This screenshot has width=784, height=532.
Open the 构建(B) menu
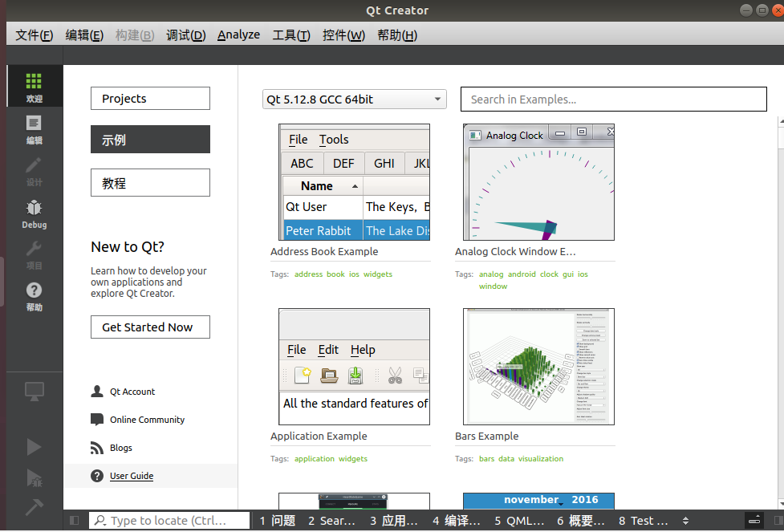click(x=135, y=35)
